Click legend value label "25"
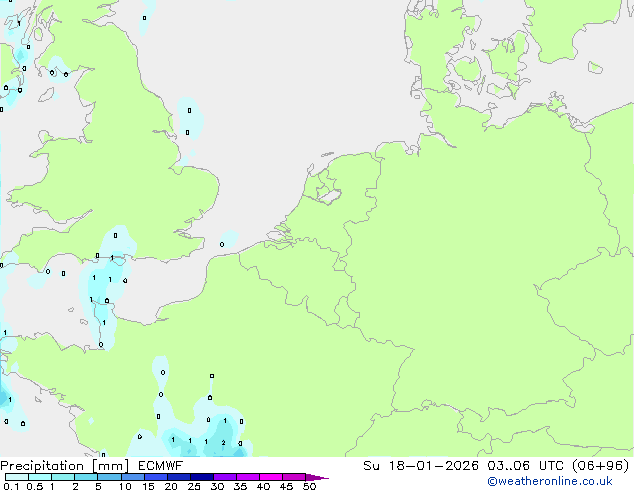Image resolution: width=634 pixels, height=490 pixels. (x=194, y=486)
